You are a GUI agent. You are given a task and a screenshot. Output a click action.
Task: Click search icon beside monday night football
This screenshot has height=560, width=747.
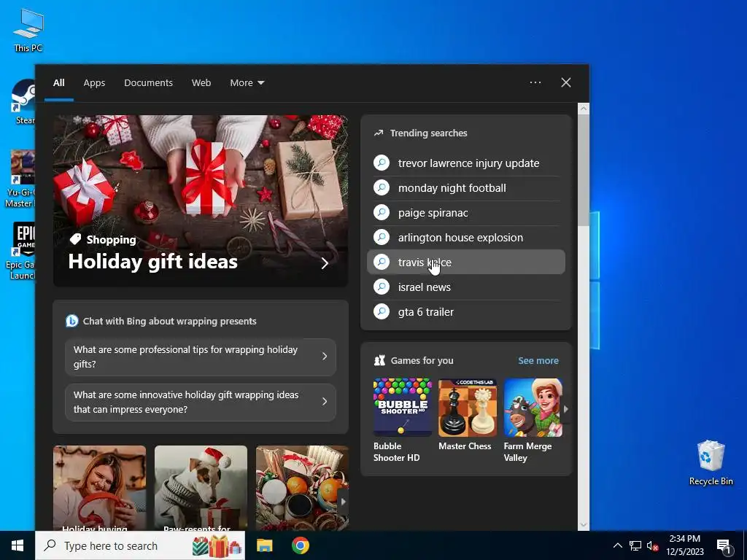pyautogui.click(x=382, y=187)
